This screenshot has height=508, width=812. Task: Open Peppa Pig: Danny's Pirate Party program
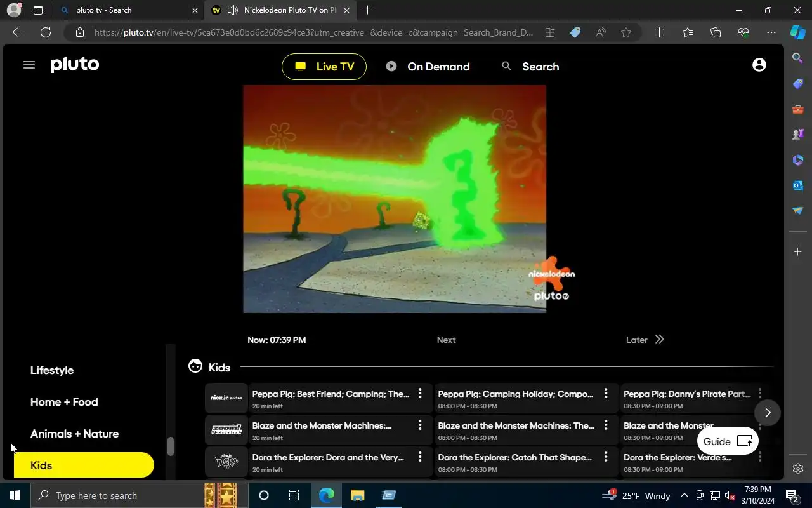pyautogui.click(x=687, y=399)
